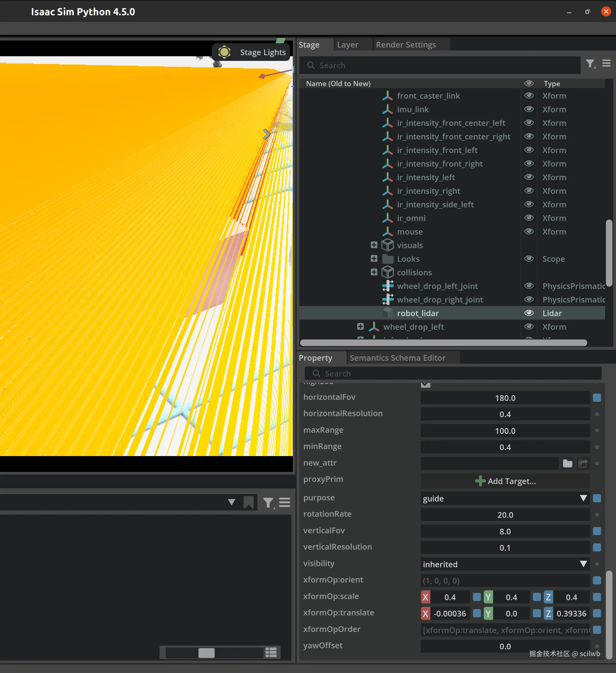
Task: Open the Stage panel hamburger options menu
Action: point(606,63)
